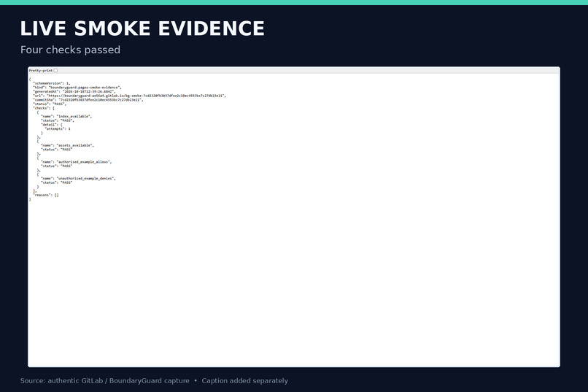Click the "Source: authentic GitLab / BoundaryGuard capture" caption

click(104, 381)
